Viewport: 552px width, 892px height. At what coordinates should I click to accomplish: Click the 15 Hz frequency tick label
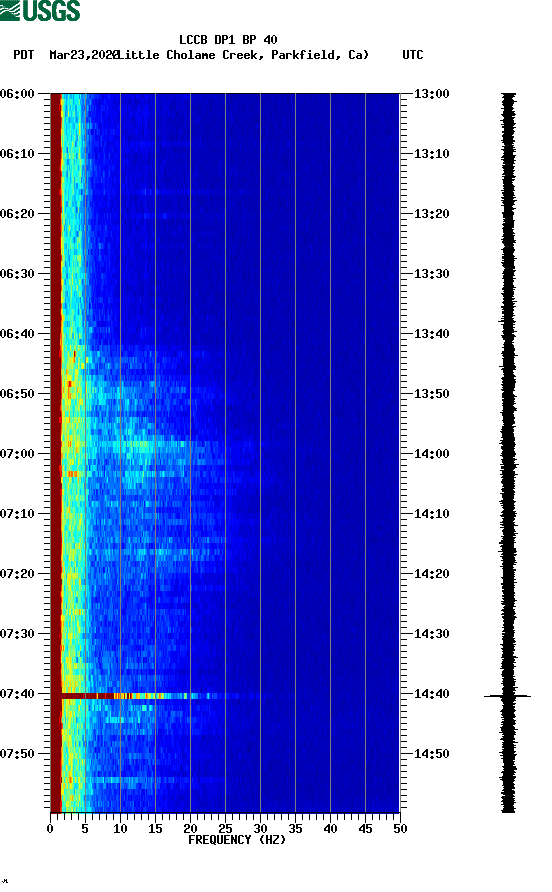[155, 829]
